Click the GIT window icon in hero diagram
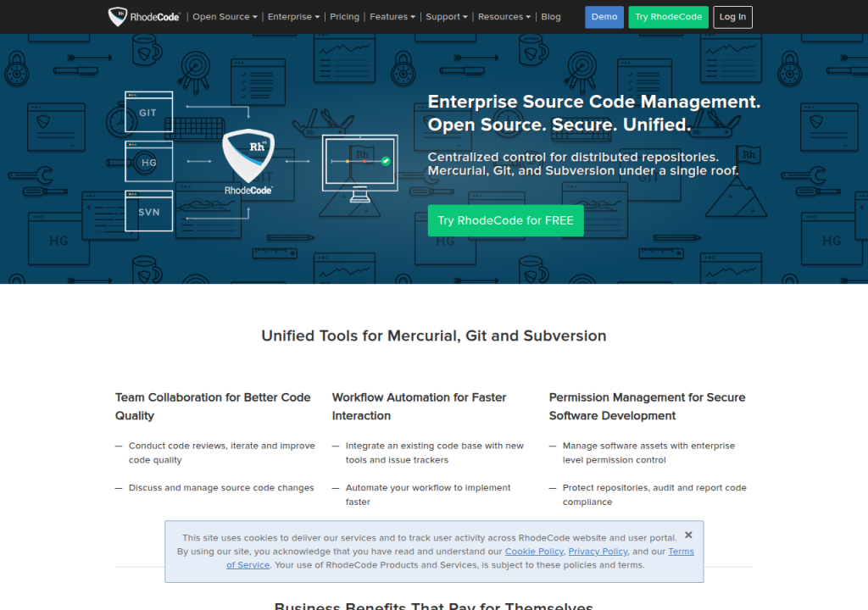Screen dimensions: 868x610 (x=148, y=112)
